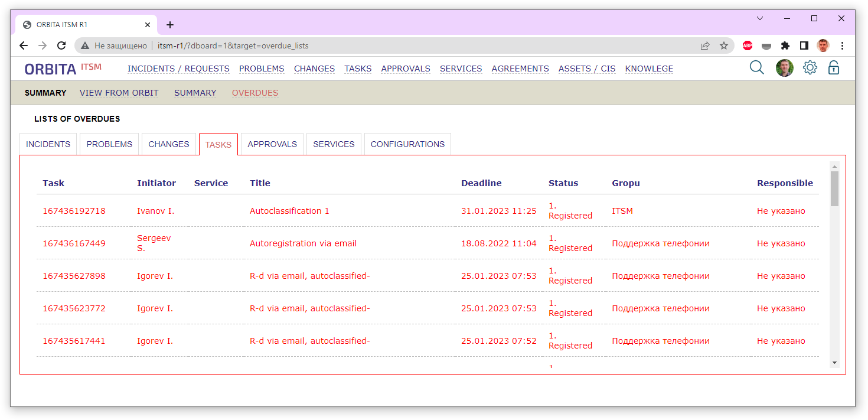
Task: Click the padlock logout icon
Action: [833, 67]
